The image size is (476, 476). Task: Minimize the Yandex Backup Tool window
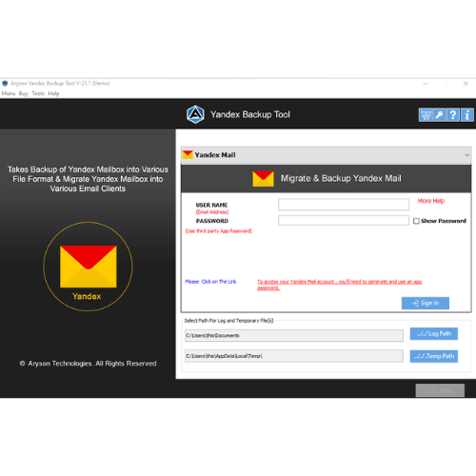[426, 84]
